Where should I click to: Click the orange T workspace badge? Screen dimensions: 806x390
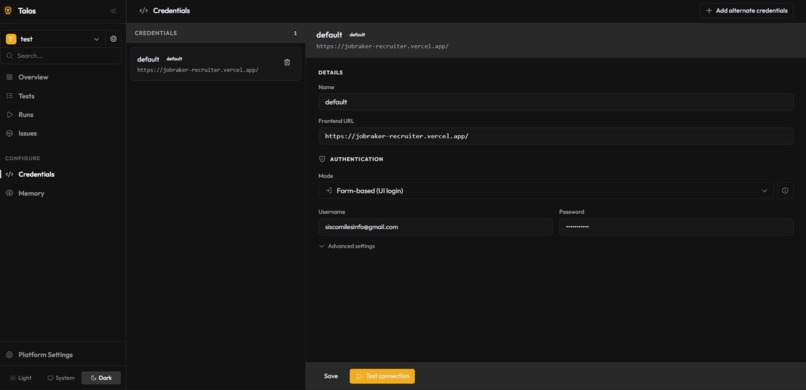[x=11, y=39]
